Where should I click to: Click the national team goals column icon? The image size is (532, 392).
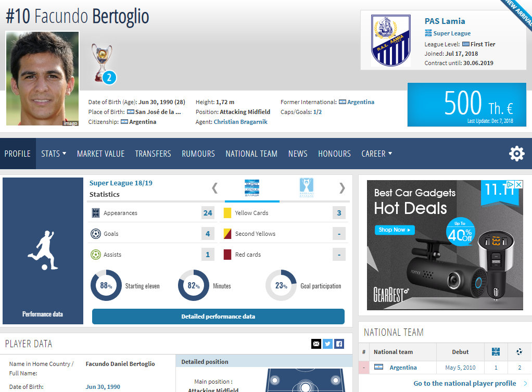[519, 352]
